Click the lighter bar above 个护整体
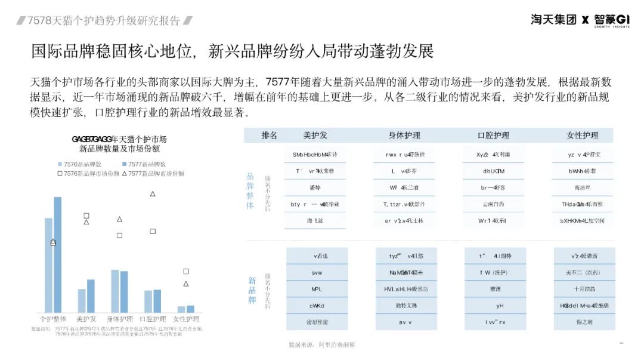The height and width of the screenshot is (363, 644). point(49,265)
